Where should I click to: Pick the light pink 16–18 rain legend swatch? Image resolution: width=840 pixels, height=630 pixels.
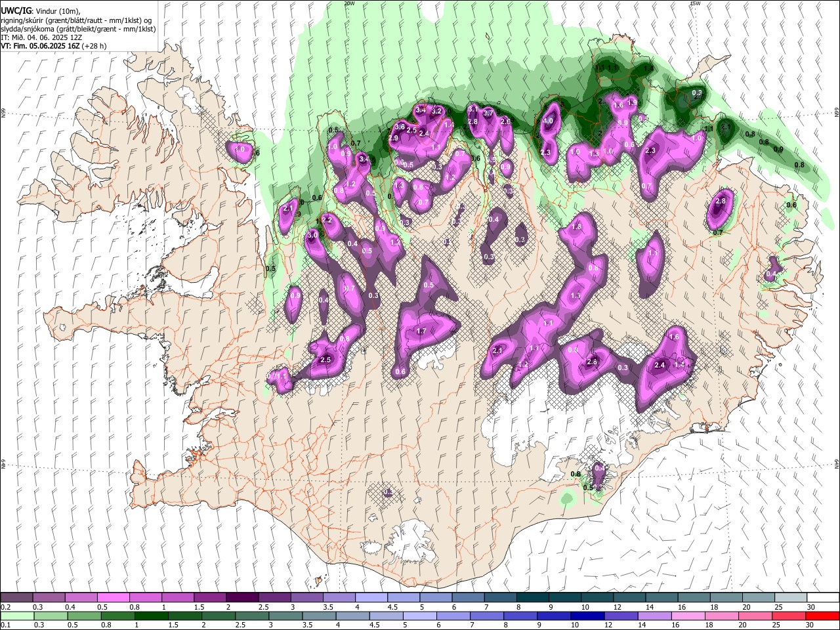(688, 616)
